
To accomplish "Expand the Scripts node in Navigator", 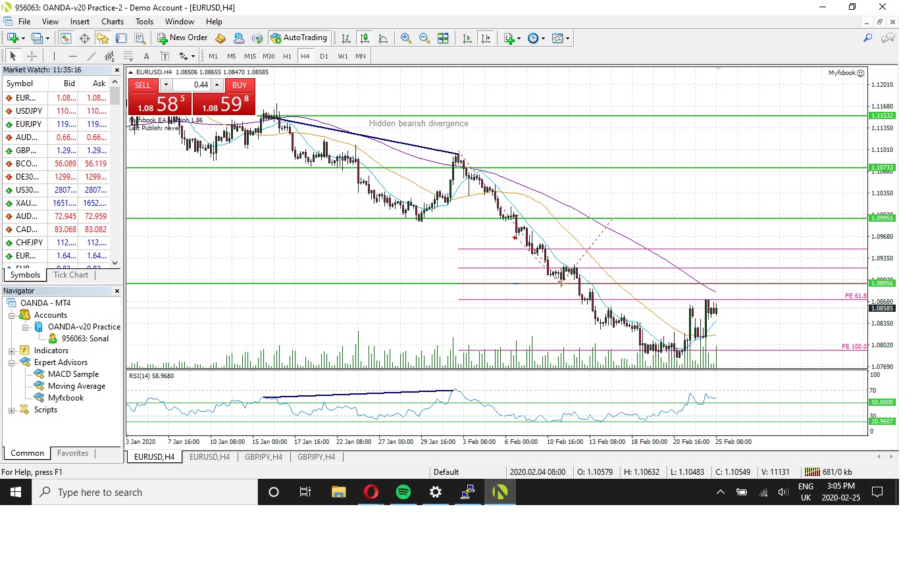I will [x=11, y=410].
